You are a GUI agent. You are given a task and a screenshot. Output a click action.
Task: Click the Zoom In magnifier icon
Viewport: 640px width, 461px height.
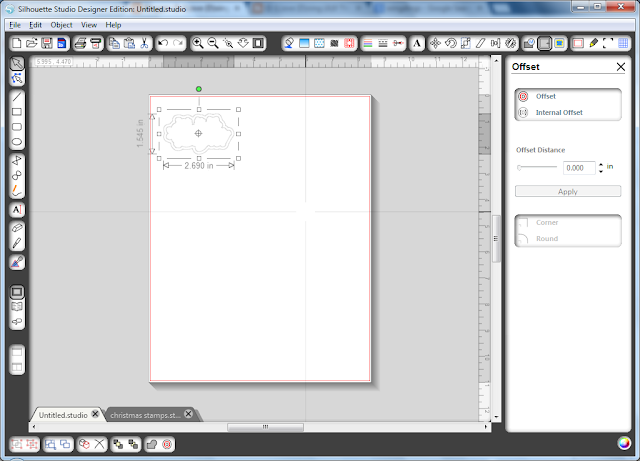pos(198,43)
